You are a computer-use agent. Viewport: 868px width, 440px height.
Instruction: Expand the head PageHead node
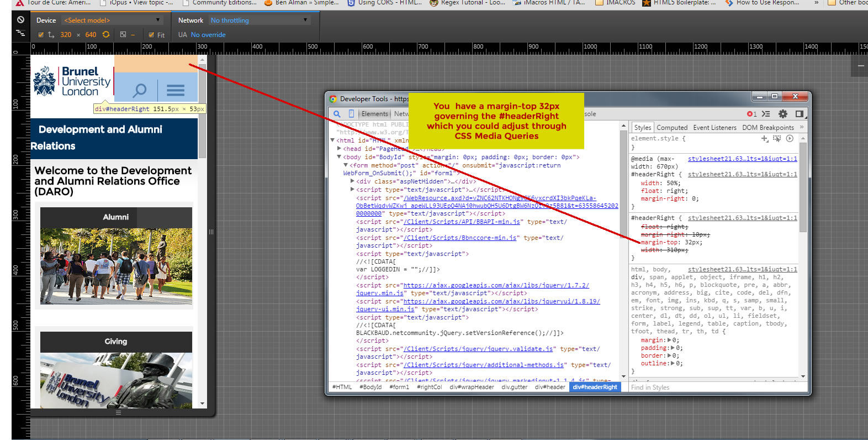[x=339, y=149]
